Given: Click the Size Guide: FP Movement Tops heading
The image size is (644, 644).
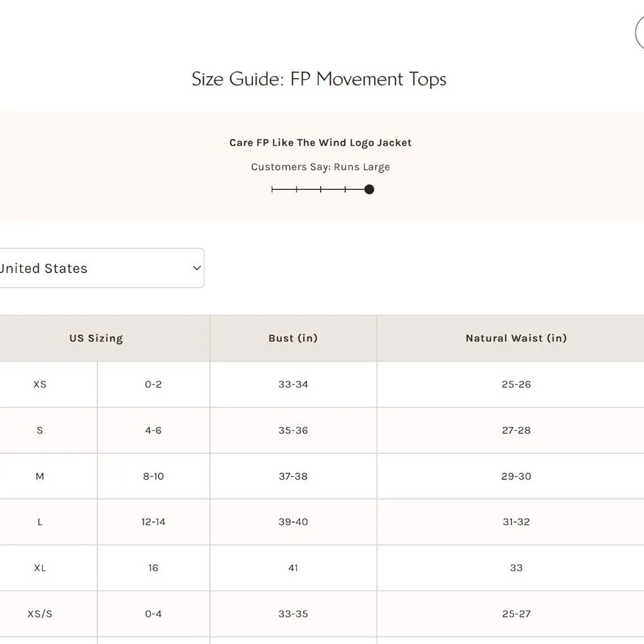Looking at the screenshot, I should 319,79.
